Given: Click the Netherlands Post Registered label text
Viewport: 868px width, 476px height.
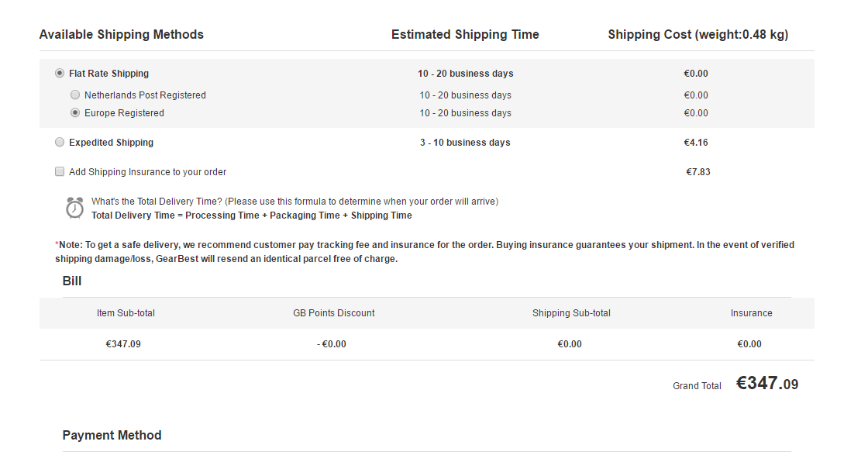Looking at the screenshot, I should point(145,95).
